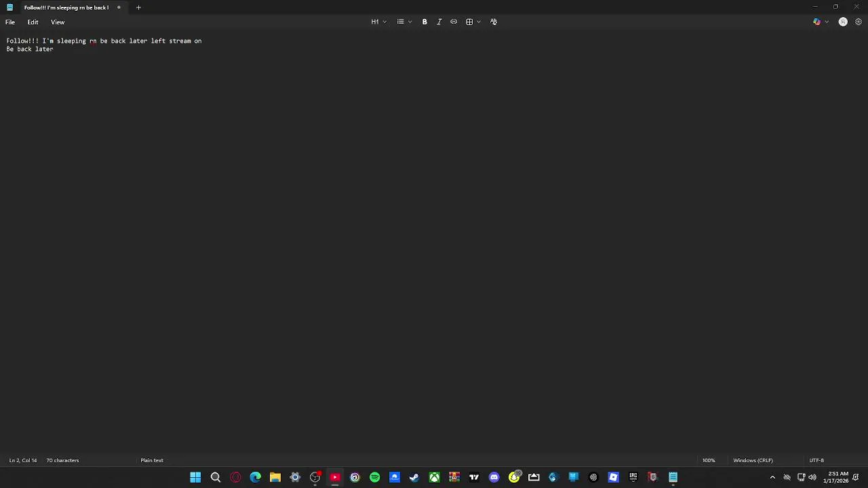868x488 pixels.
Task: Click the "Be back later" second line
Action: (x=30, y=49)
